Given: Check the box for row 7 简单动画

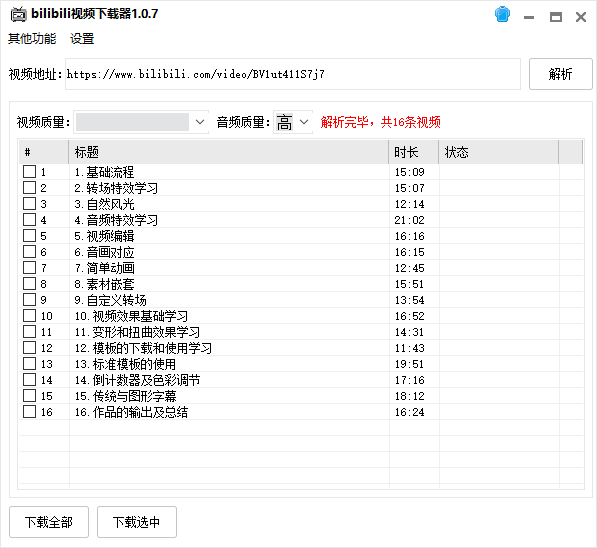Looking at the screenshot, I should [x=29, y=268].
